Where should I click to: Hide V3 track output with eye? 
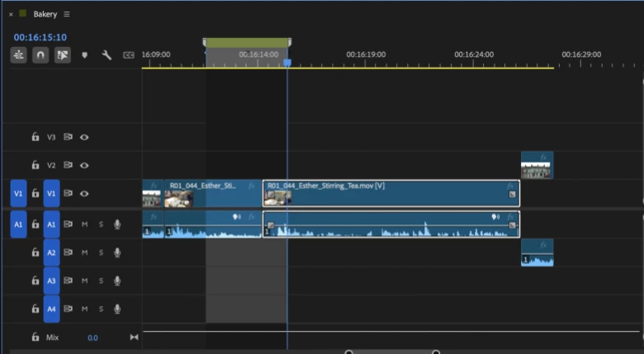84,137
